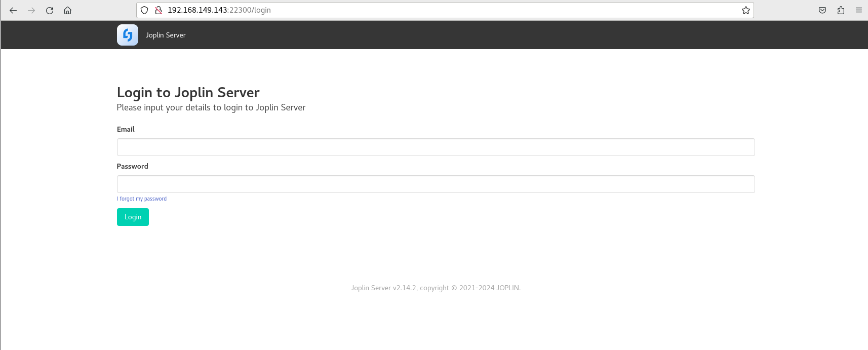Click the Joplin logo icon
Screen dimensions: 868x350
[128, 35]
